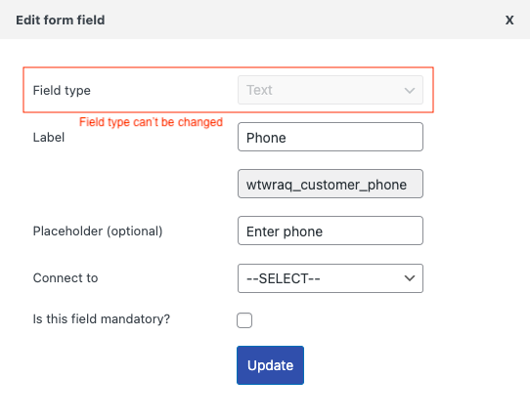Click inside the red-outlined Field type row
The image size is (530, 420).
click(x=228, y=90)
